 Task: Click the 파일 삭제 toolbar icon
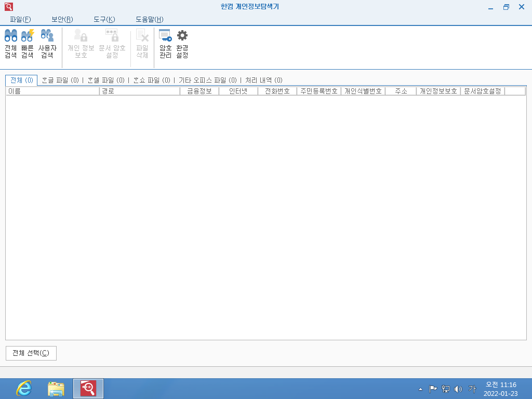(142, 44)
